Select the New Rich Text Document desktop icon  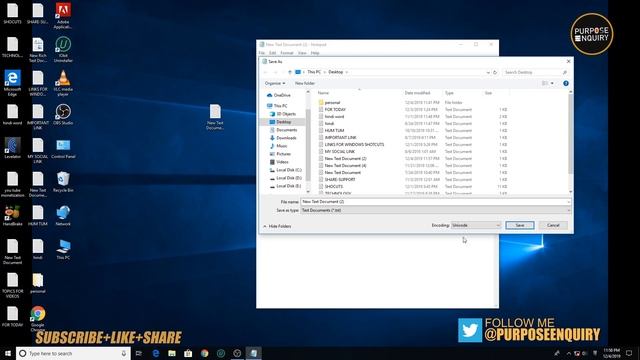pos(38,49)
